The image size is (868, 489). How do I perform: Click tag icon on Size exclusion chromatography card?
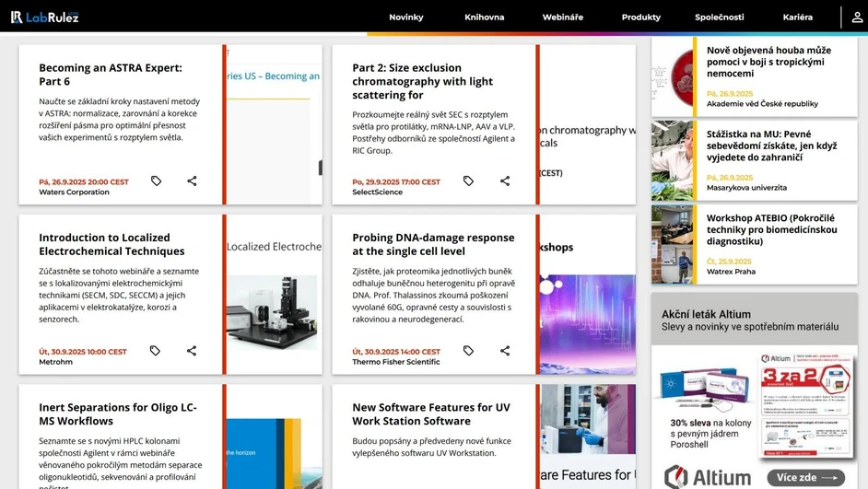(468, 180)
